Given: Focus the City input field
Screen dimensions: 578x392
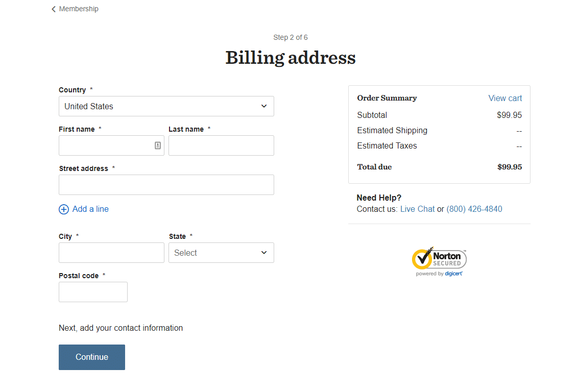Looking at the screenshot, I should coord(111,253).
